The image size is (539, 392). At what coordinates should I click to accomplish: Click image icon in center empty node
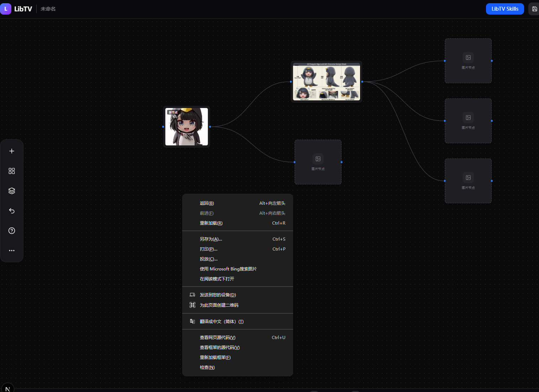(x=318, y=159)
